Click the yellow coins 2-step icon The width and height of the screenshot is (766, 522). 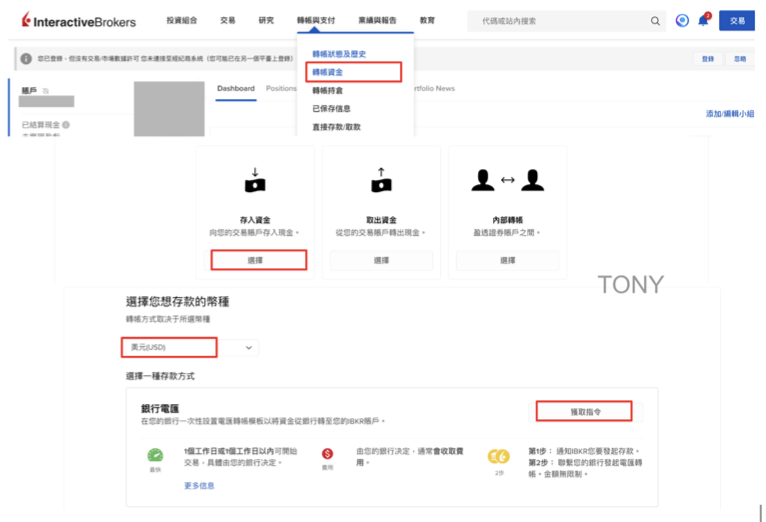tap(499, 457)
